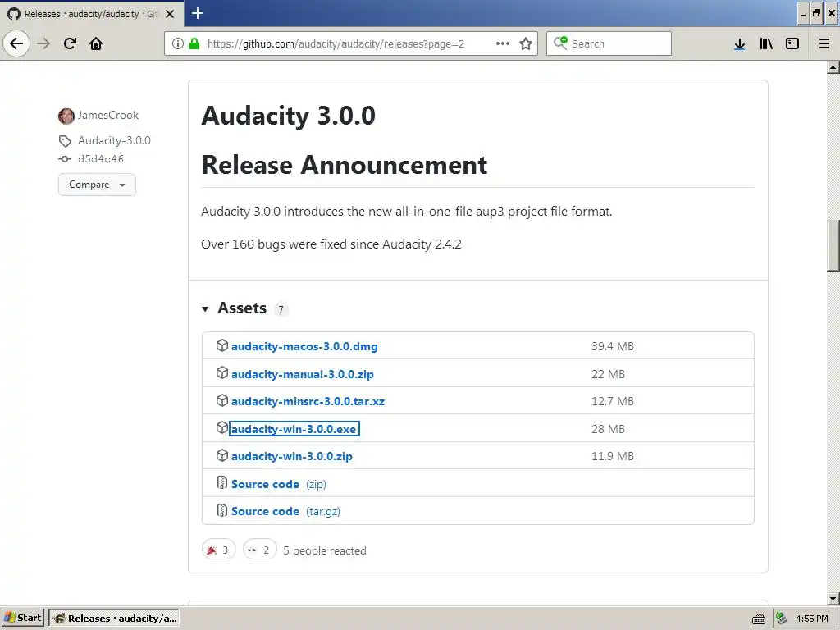
Task: Click package icon next to audacity-win-3.0.0.exe
Action: click(221, 427)
